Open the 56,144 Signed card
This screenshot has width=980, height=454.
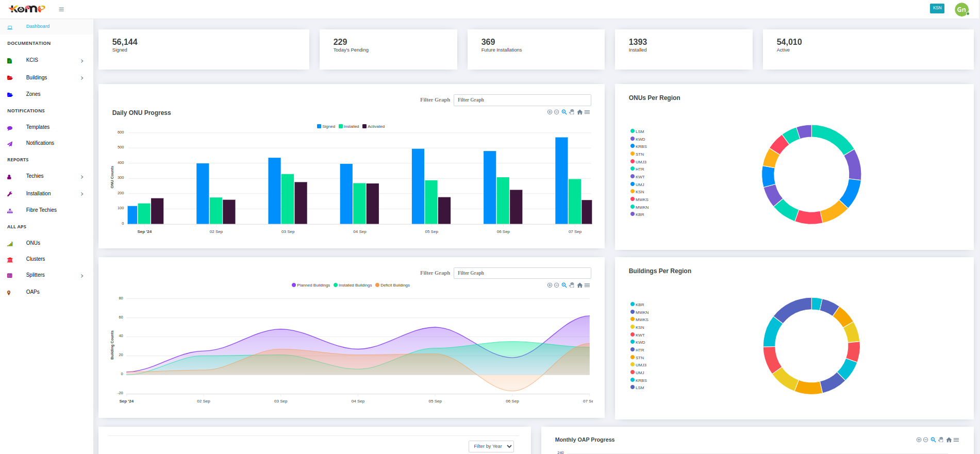point(204,49)
